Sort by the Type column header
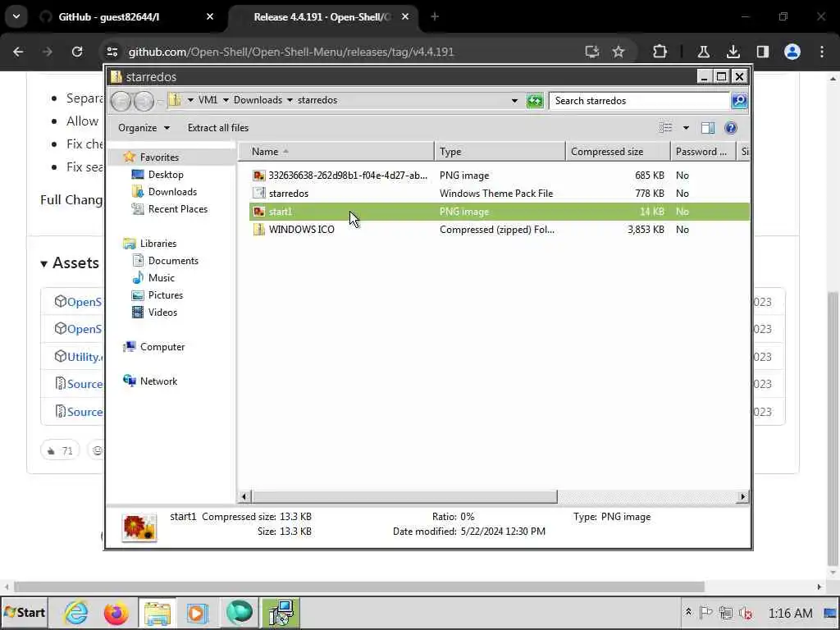Viewport: 840px width, 630px height. pyautogui.click(x=500, y=152)
